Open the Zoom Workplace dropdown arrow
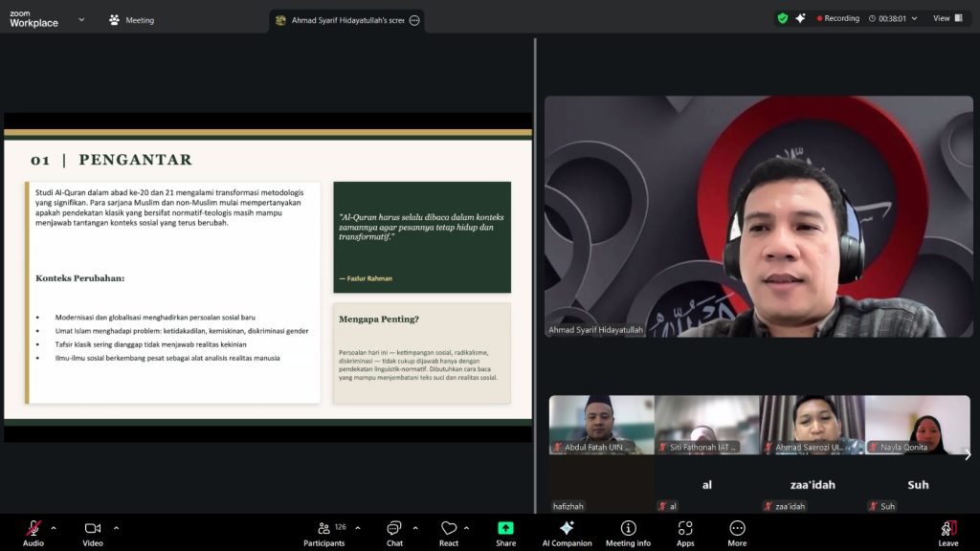The image size is (980, 551). (81, 19)
